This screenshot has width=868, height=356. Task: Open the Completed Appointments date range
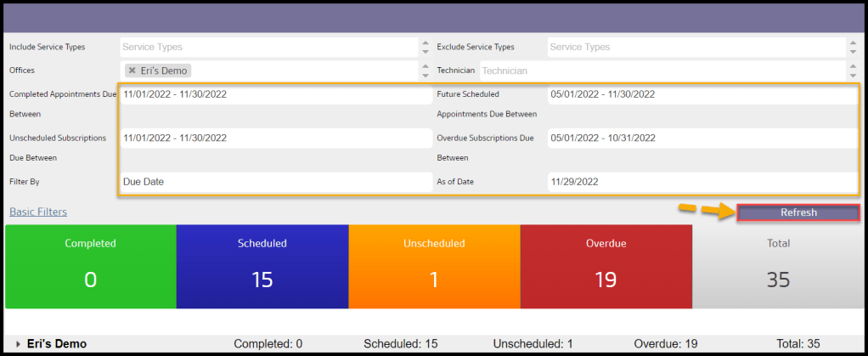[x=276, y=95]
